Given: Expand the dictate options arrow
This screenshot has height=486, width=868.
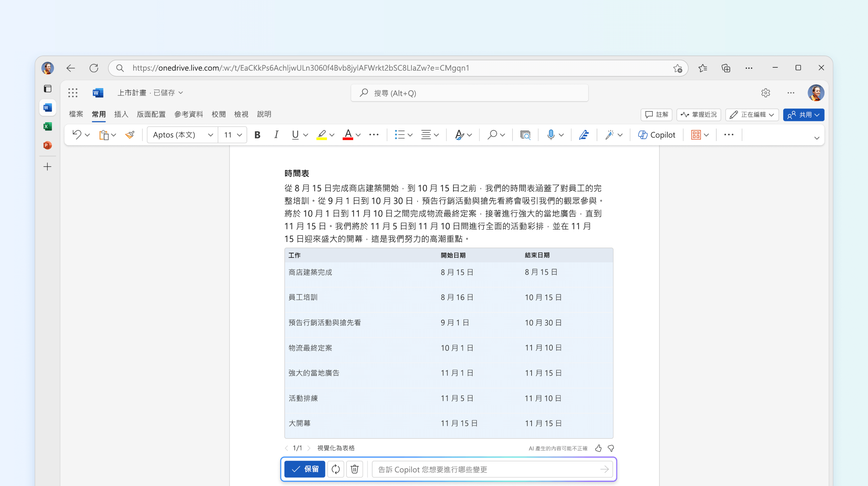Looking at the screenshot, I should point(561,135).
